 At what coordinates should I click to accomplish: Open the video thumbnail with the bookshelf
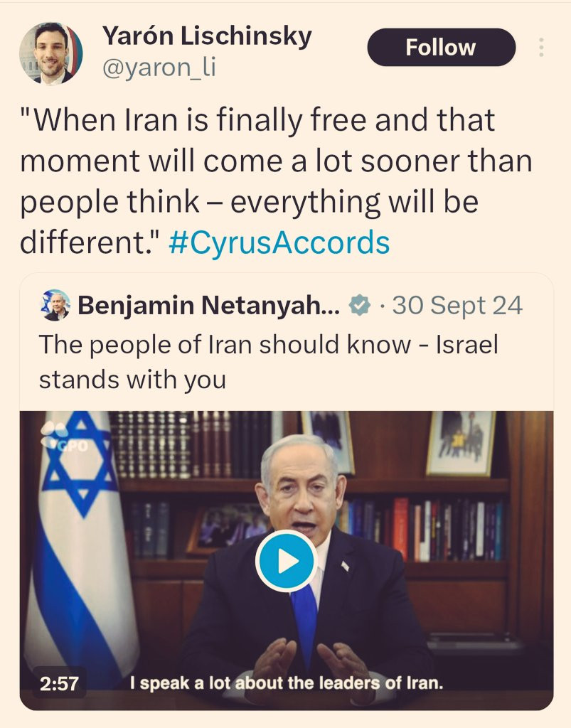point(287,560)
